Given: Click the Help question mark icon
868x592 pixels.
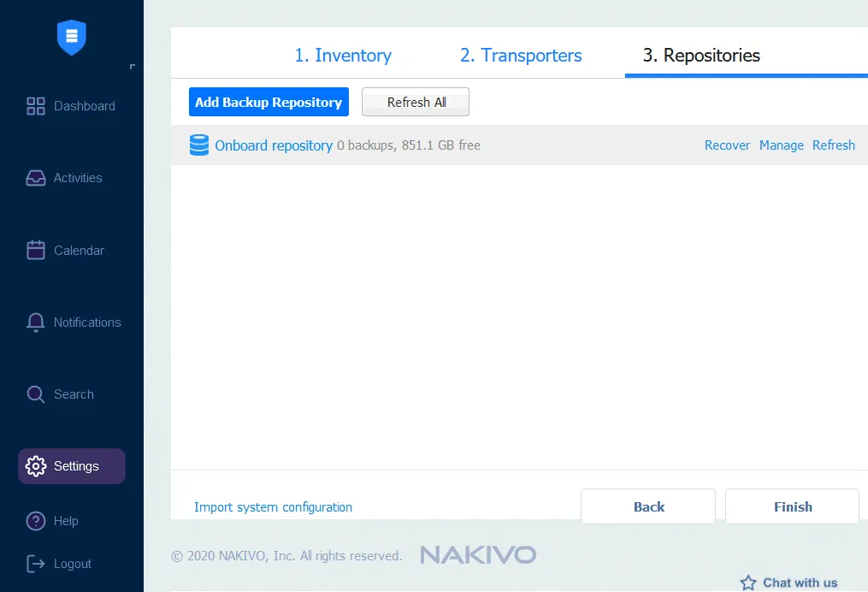Looking at the screenshot, I should 36,521.
